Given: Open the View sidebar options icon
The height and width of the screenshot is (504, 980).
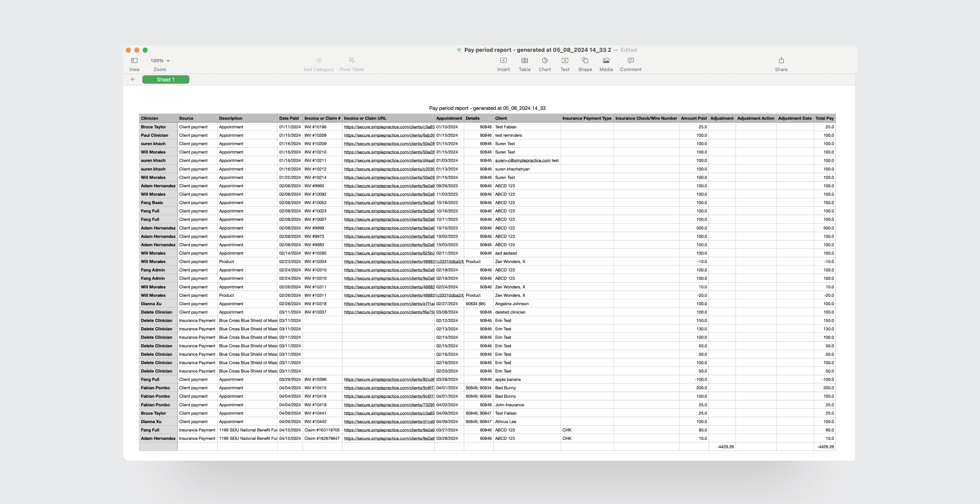Looking at the screenshot, I should tap(134, 61).
